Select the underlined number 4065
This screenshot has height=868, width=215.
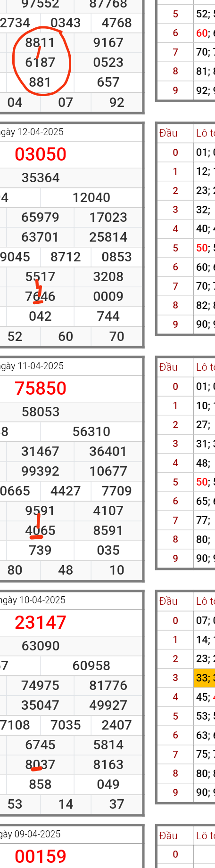pos(41,531)
